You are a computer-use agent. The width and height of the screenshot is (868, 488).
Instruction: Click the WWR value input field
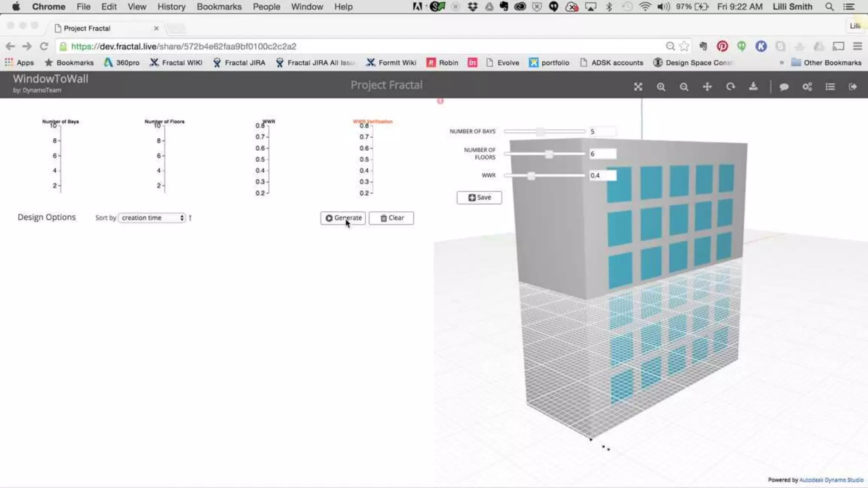click(x=602, y=175)
